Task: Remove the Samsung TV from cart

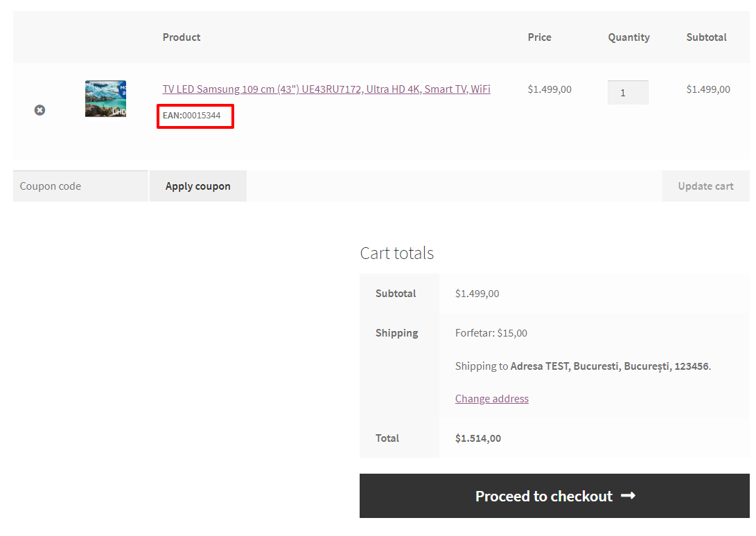Action: [39, 110]
